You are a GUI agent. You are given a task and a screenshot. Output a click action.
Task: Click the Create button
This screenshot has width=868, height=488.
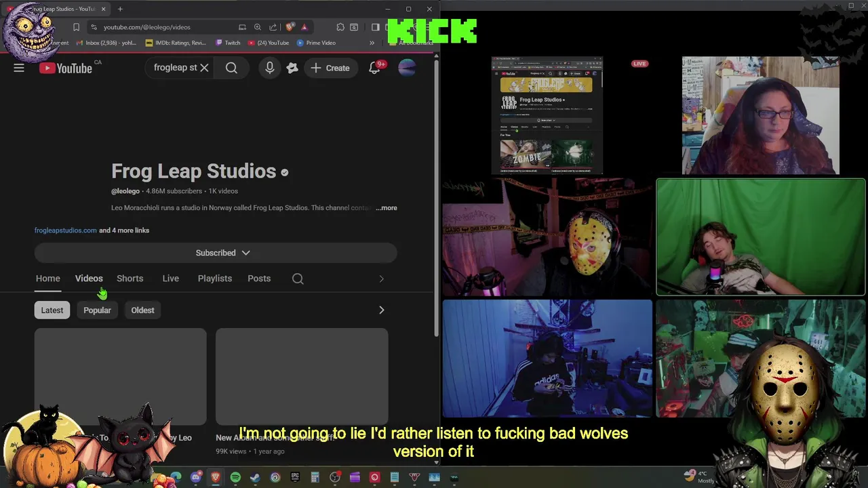330,68
